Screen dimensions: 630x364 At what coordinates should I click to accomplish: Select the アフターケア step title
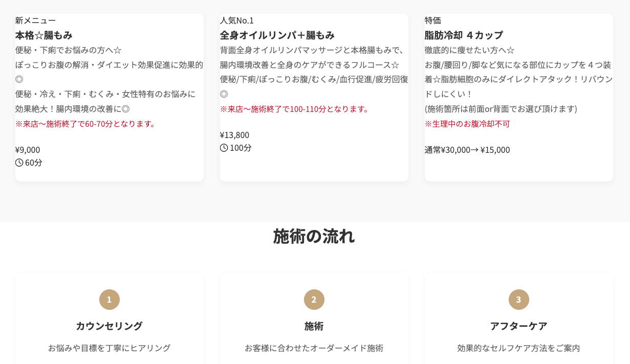519,326
